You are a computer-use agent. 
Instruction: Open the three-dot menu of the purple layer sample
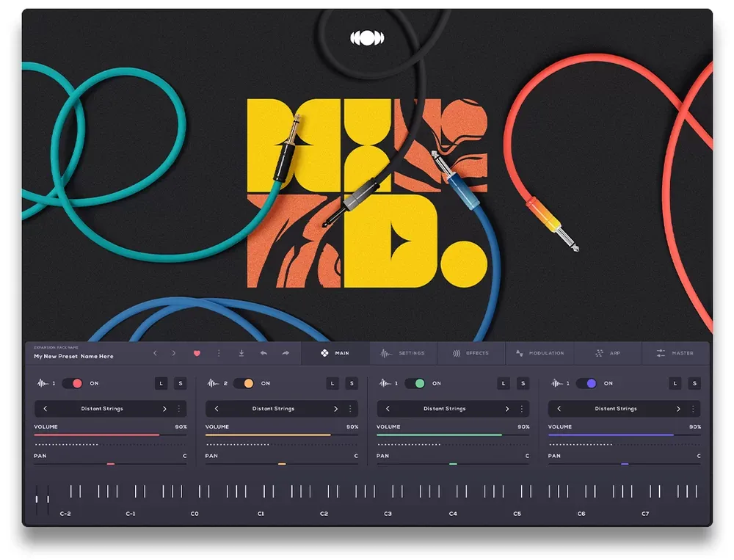(693, 409)
